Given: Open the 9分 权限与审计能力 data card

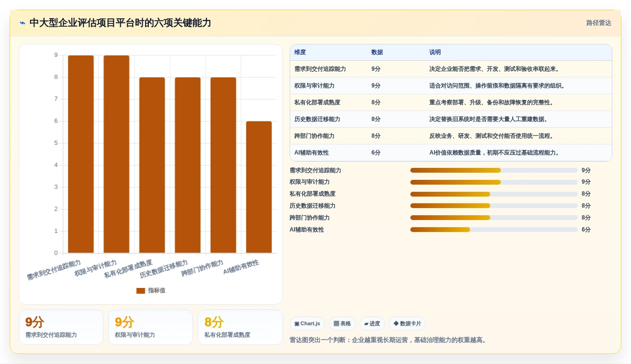Looking at the screenshot, I should tap(150, 327).
